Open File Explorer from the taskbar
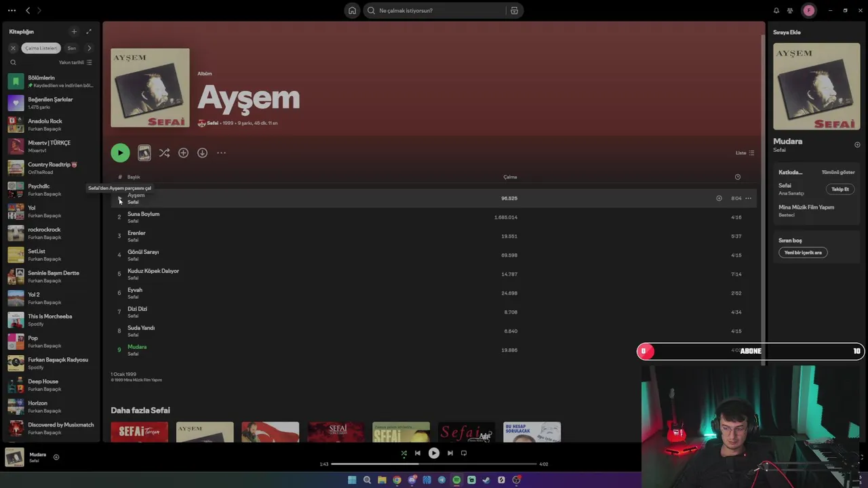Image resolution: width=868 pixels, height=488 pixels. [x=382, y=480]
